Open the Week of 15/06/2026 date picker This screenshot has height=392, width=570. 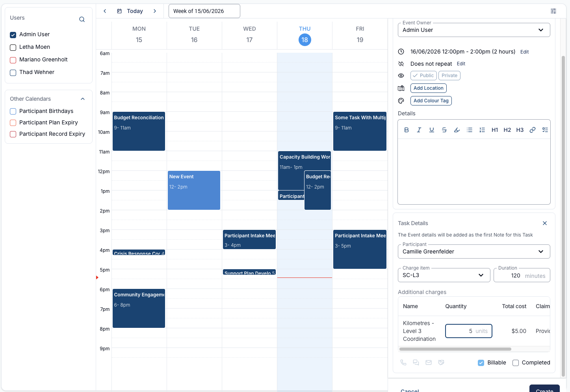click(204, 11)
